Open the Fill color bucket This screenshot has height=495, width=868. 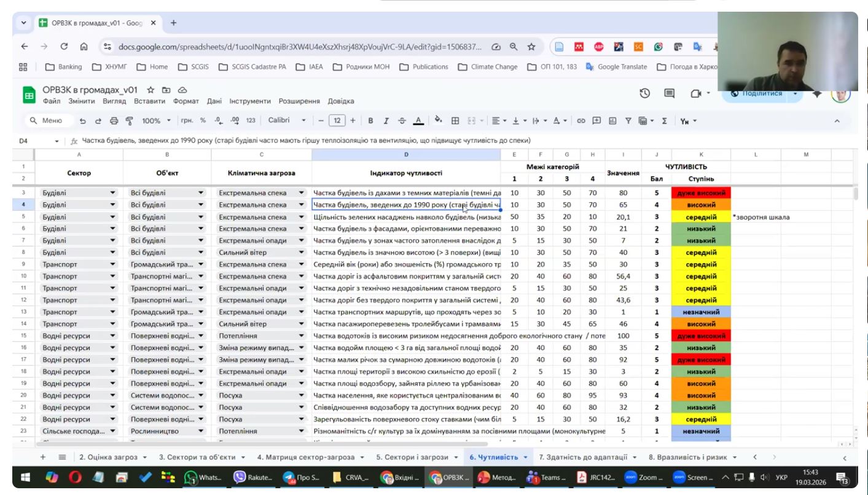439,121
